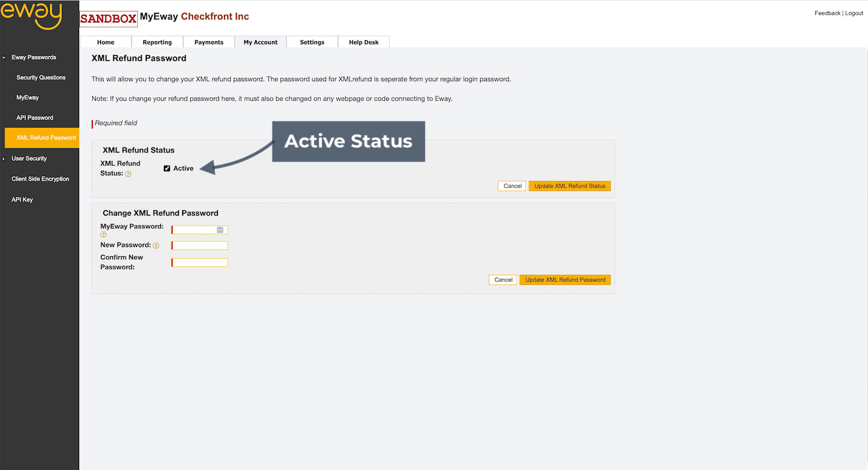Open MyEway password page in sidebar
Image resolution: width=868 pixels, height=470 pixels.
(27, 98)
